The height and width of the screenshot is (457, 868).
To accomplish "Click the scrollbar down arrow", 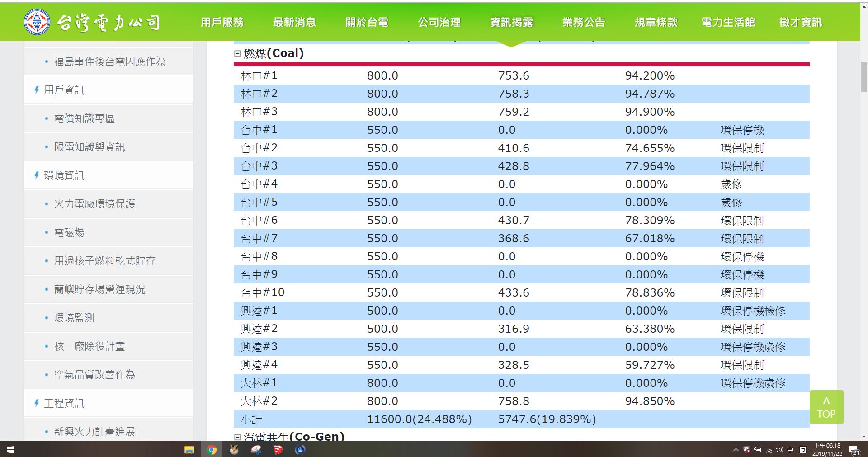I will [864, 437].
